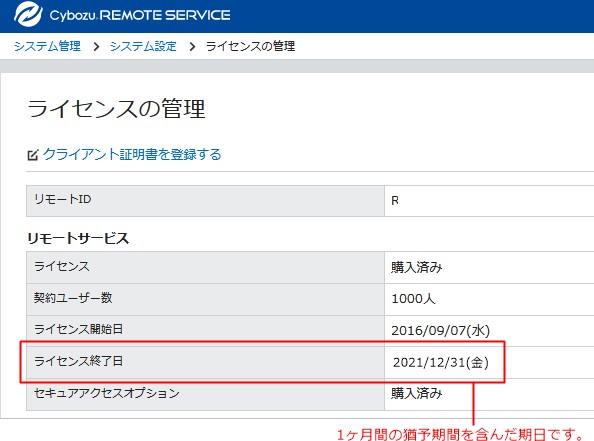The width and height of the screenshot is (594, 441).
Task: Click the Cybozu swirl logo icon
Action: pos(28,14)
